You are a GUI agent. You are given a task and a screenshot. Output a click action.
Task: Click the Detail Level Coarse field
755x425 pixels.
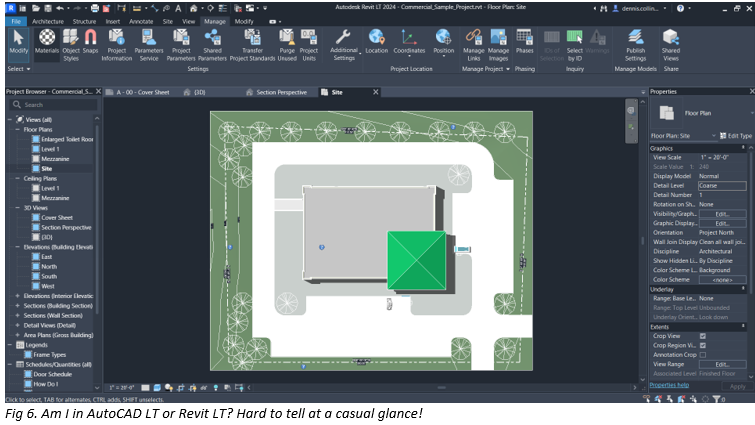(x=722, y=186)
